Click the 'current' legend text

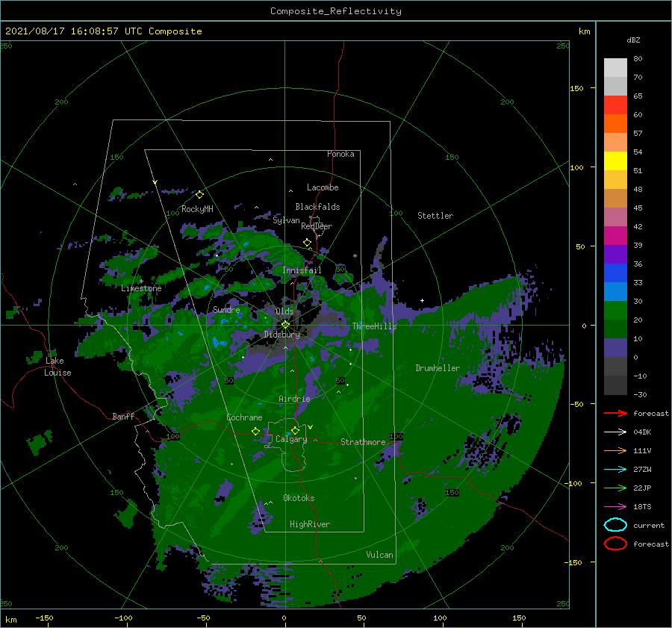tap(649, 526)
